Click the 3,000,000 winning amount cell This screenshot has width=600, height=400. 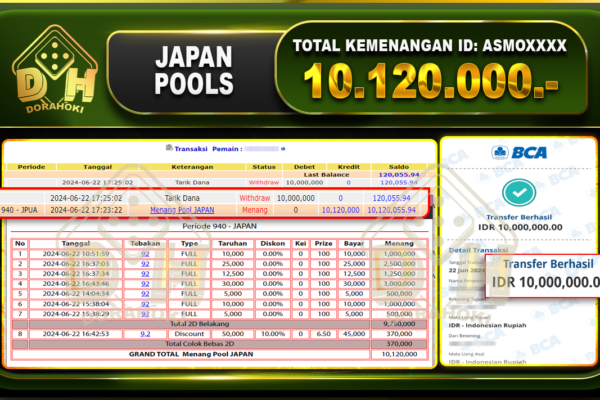399,284
